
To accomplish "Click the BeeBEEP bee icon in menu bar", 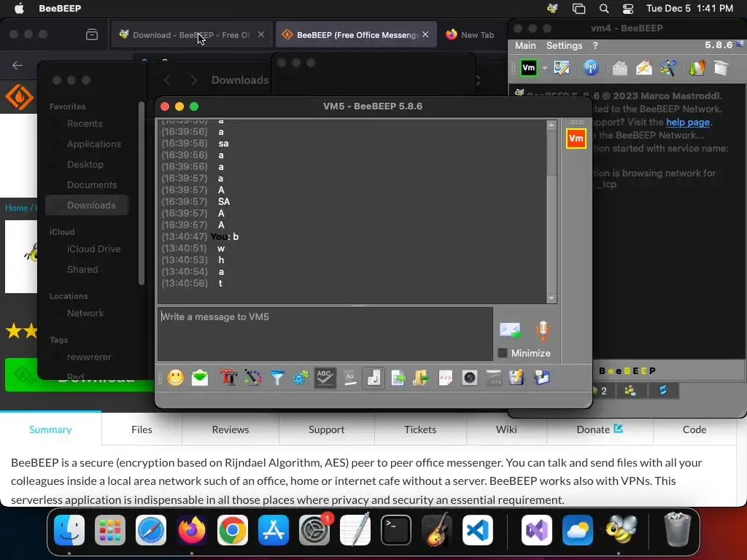I will pos(552,9).
